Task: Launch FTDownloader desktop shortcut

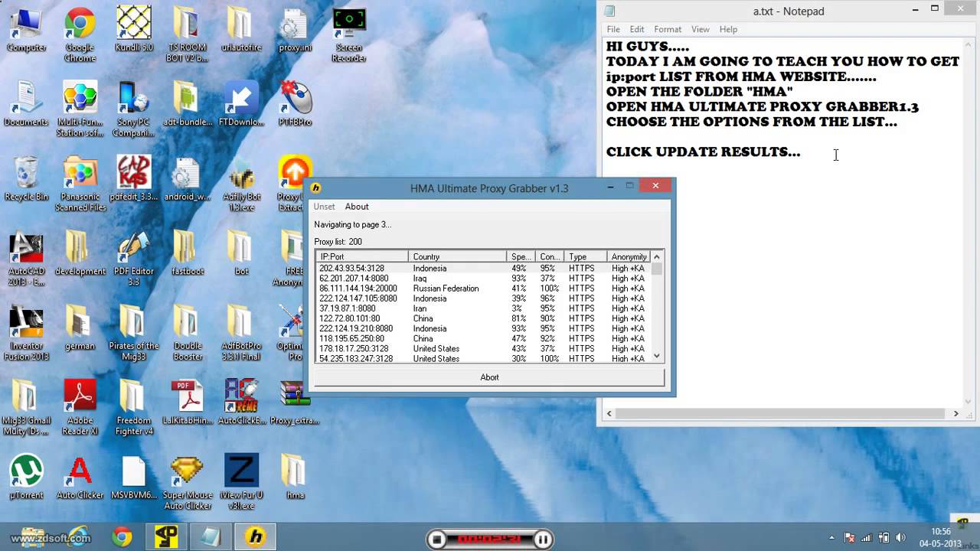Action: (x=241, y=105)
